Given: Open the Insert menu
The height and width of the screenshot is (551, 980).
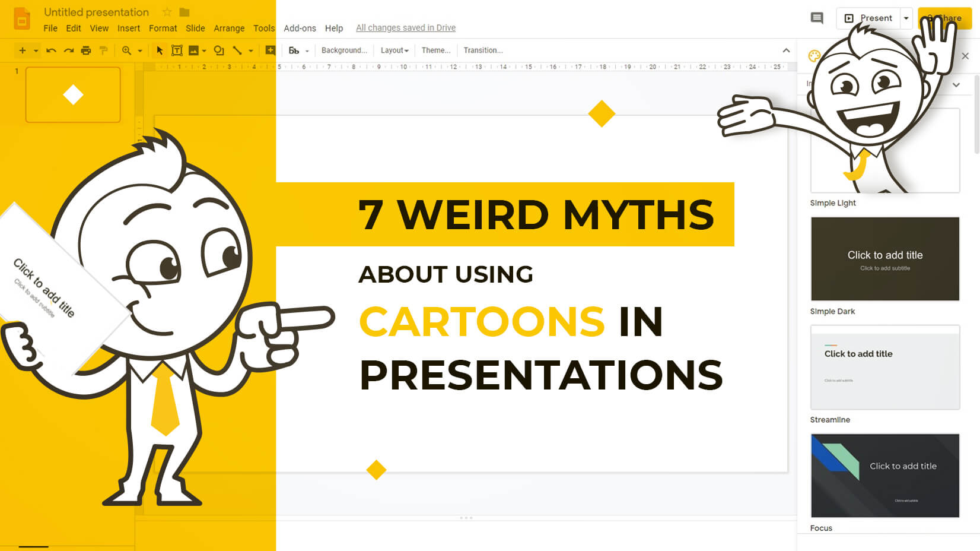Looking at the screenshot, I should click(129, 28).
